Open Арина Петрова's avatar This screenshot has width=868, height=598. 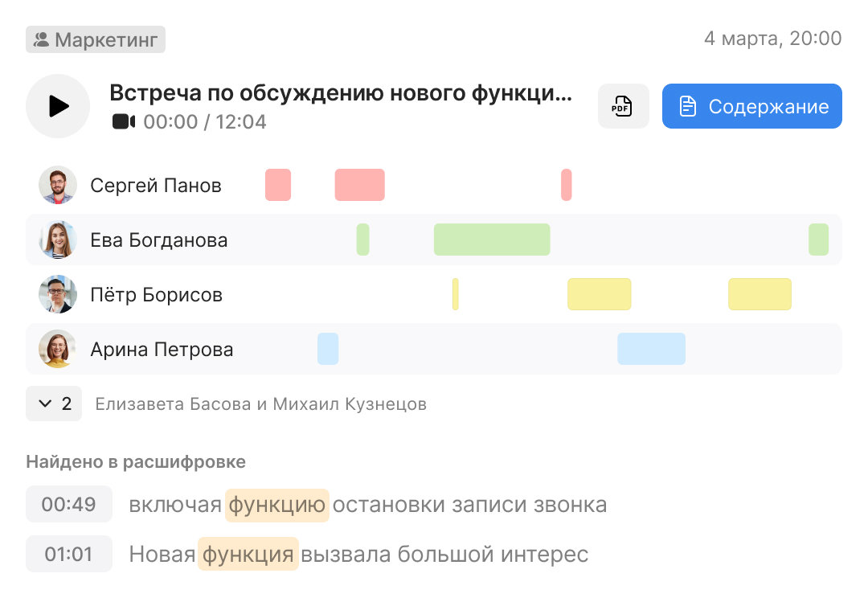(x=57, y=349)
